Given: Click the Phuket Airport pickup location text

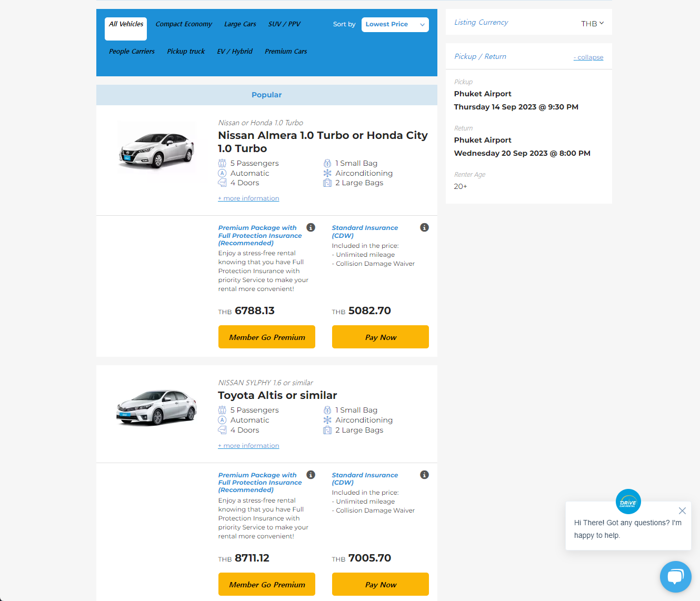Looking at the screenshot, I should [483, 94].
